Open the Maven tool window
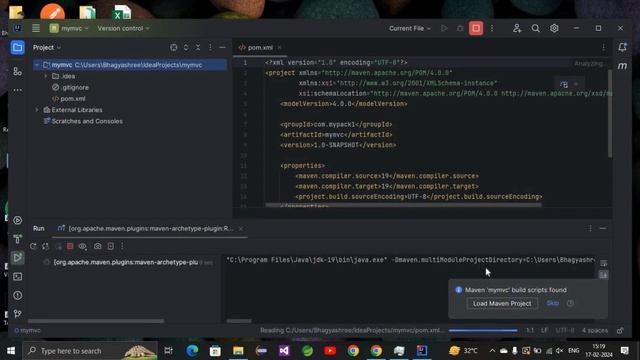 [622, 66]
